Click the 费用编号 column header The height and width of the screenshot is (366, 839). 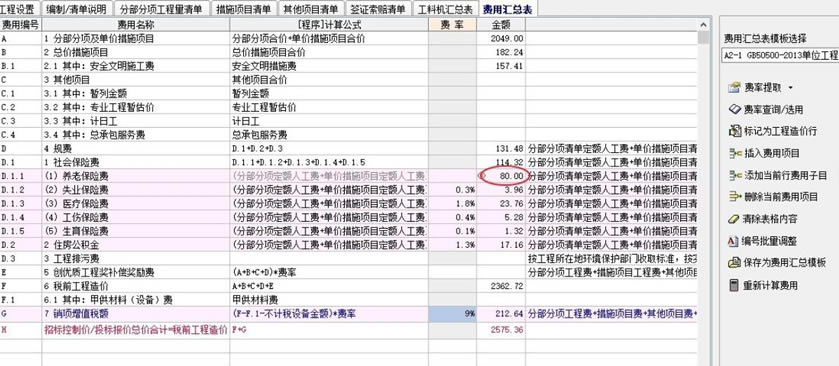pos(21,25)
